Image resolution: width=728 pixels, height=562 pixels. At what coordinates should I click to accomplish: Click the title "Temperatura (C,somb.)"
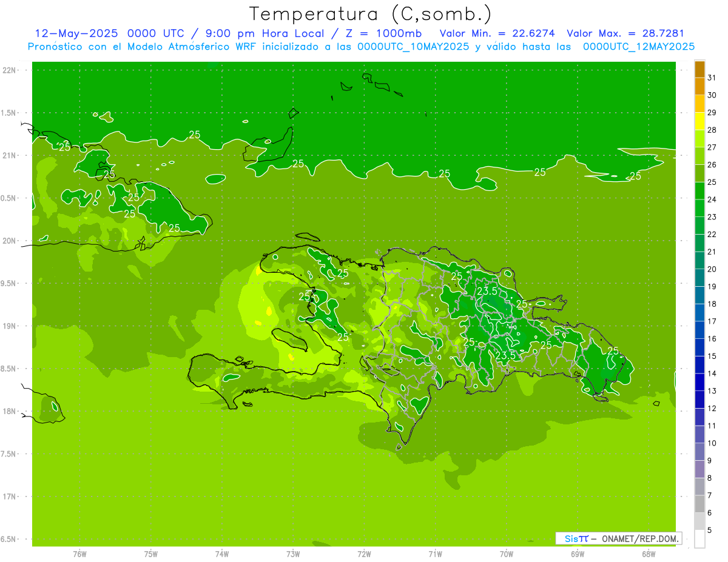click(x=371, y=14)
